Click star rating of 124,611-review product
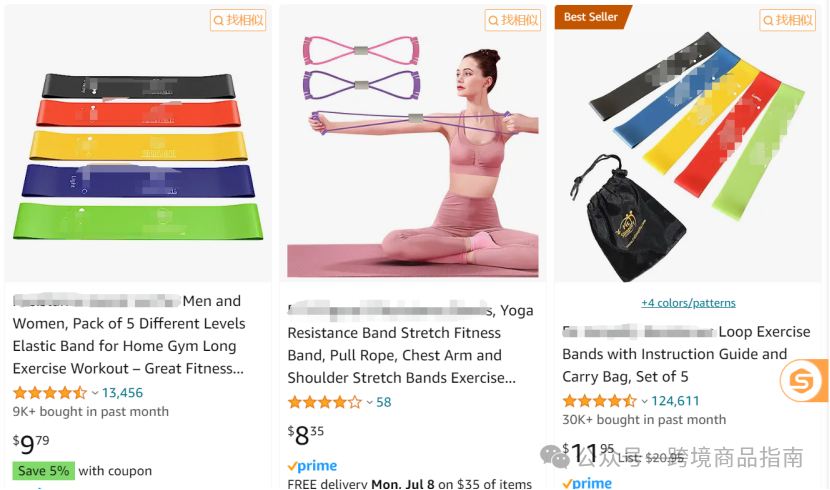Image resolution: width=830 pixels, height=490 pixels. coord(599,401)
